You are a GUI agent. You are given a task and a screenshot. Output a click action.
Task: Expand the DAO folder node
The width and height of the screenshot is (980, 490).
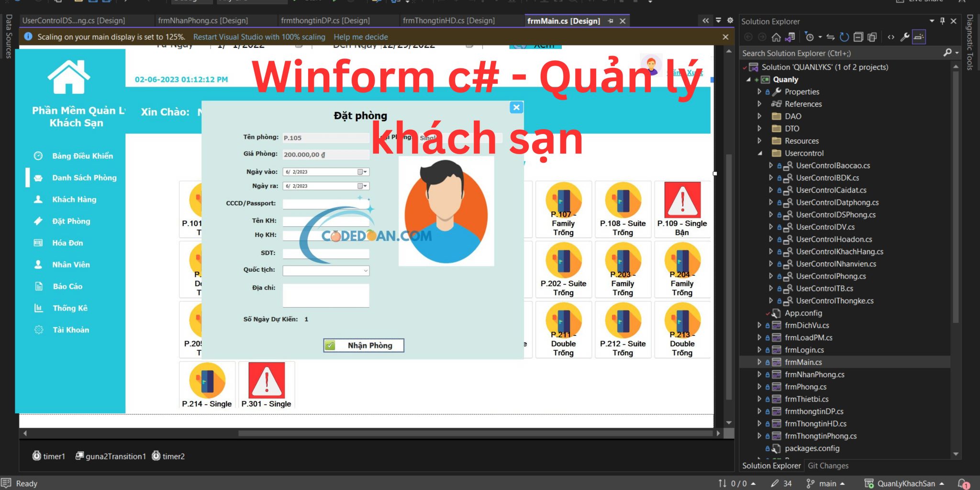click(x=759, y=116)
